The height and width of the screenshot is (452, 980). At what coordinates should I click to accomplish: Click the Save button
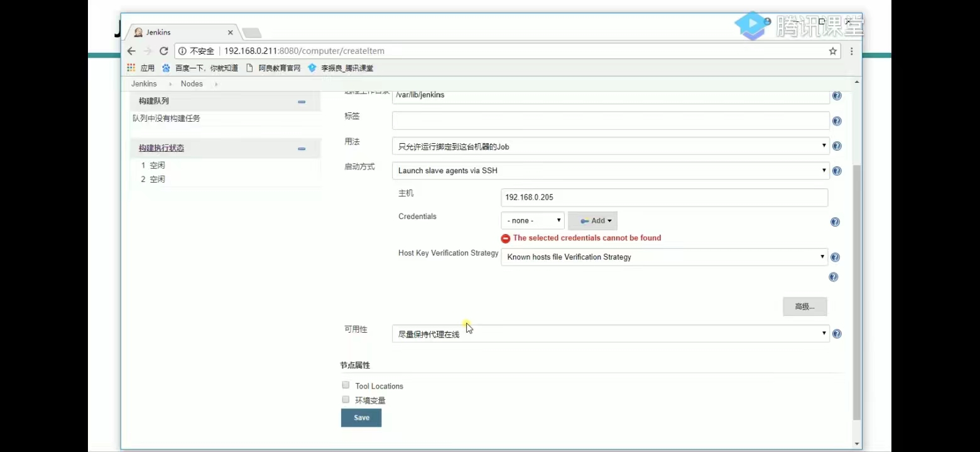click(361, 418)
